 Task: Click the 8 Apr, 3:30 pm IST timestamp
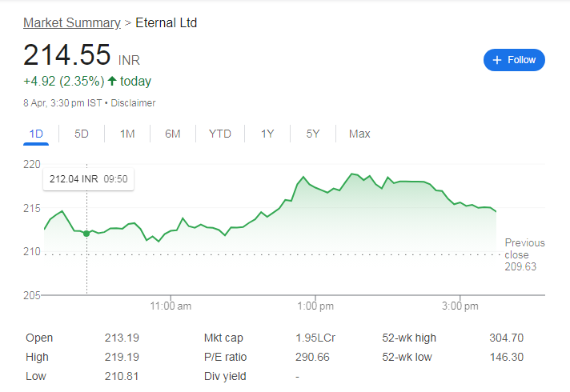[x=62, y=103]
